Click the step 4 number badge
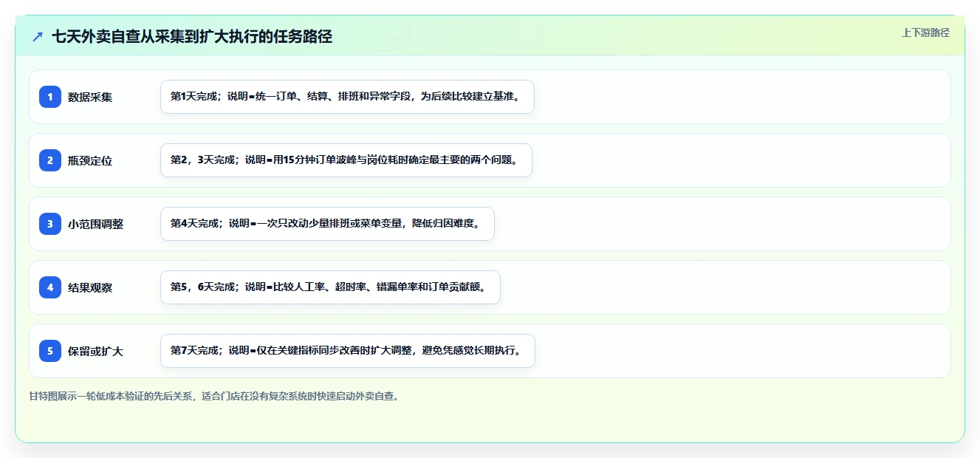The width and height of the screenshot is (980, 458). point(50,287)
